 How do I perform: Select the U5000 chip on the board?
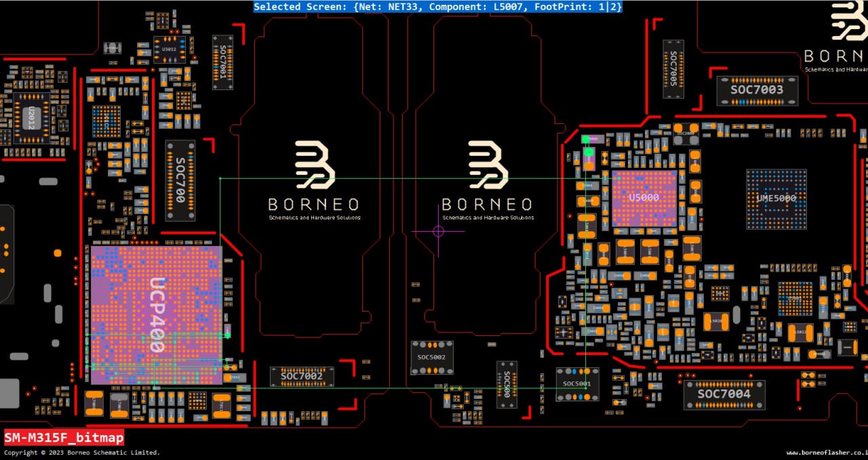[644, 198]
